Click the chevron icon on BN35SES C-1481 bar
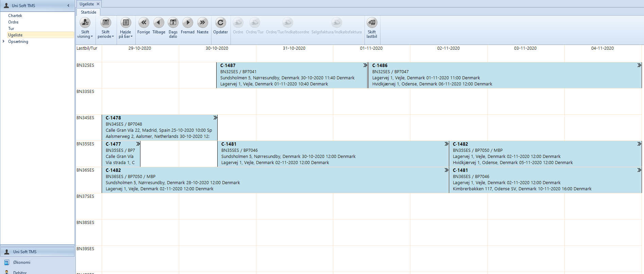644x274 pixels. click(x=446, y=144)
